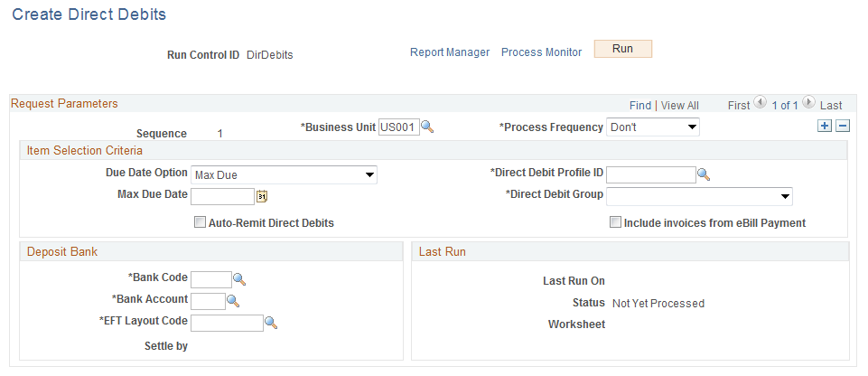The width and height of the screenshot is (868, 376).
Task: Check Include invoices from eBill Payment
Action: [x=615, y=222]
